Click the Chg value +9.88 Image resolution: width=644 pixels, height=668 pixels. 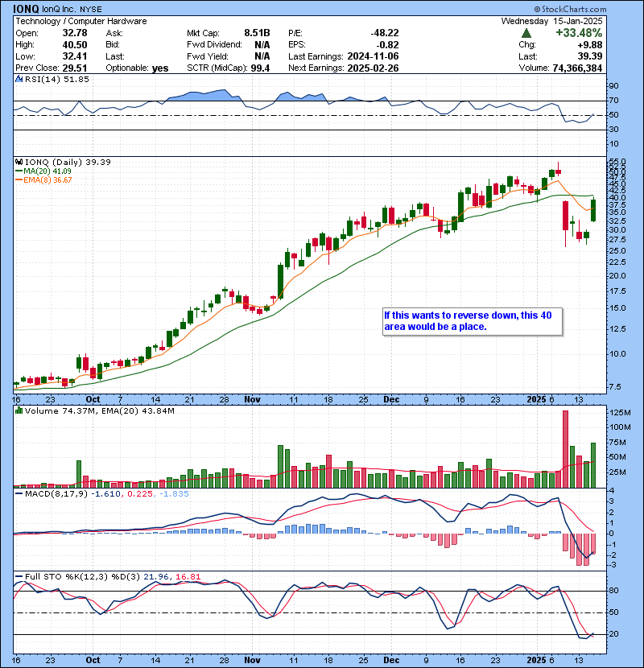[590, 45]
